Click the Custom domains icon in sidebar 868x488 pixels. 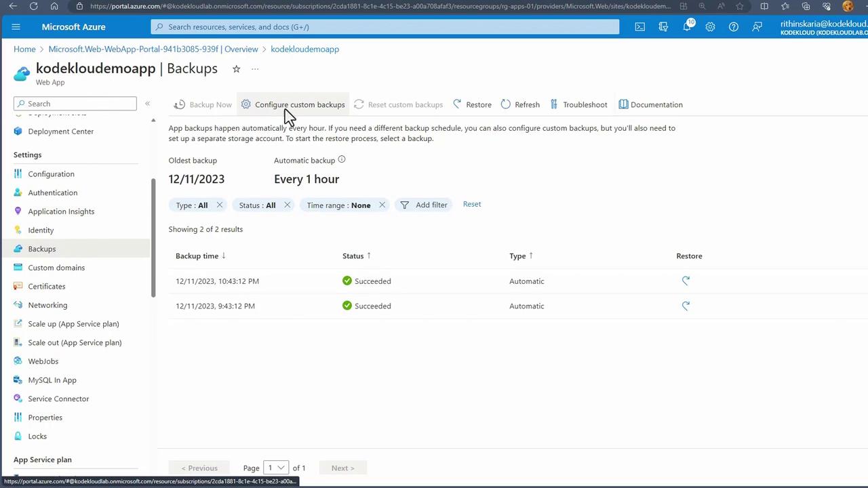18,268
